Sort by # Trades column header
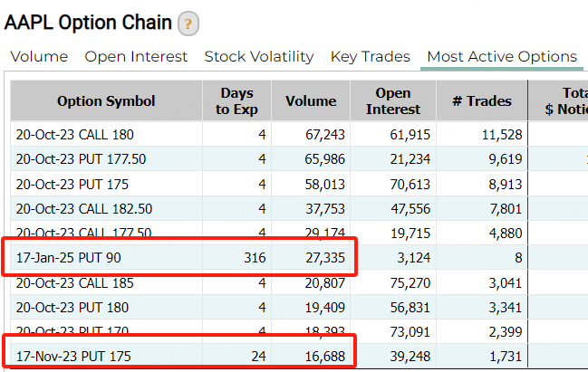588x372 pixels. tap(481, 101)
